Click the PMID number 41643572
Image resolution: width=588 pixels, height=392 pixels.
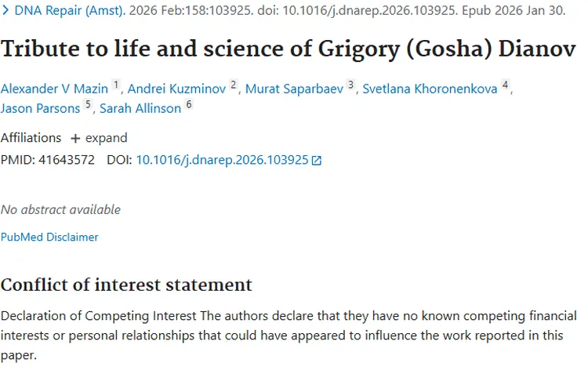pyautogui.click(x=67, y=160)
